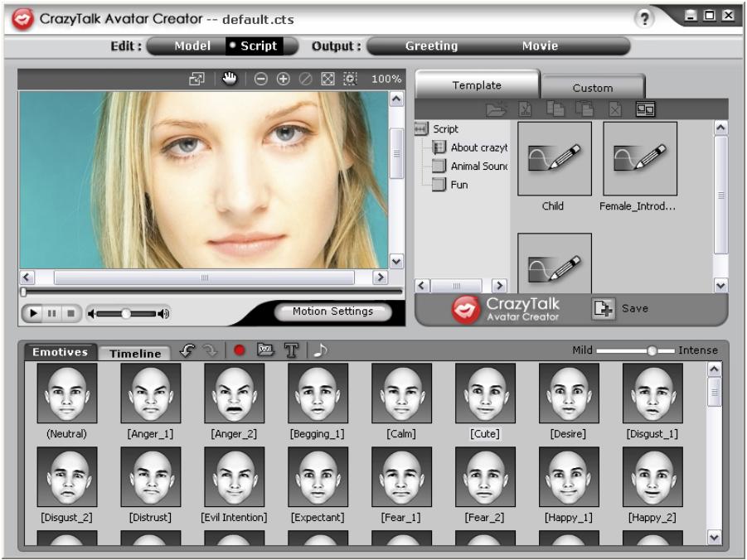Adjust the Mild to Intense slider knob
747x560 pixels.
click(652, 351)
